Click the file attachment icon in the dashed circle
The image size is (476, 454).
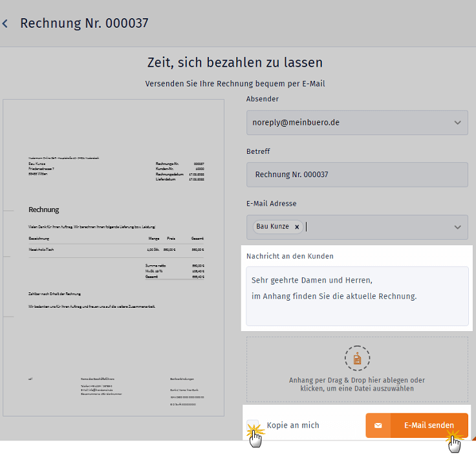pyautogui.click(x=357, y=358)
